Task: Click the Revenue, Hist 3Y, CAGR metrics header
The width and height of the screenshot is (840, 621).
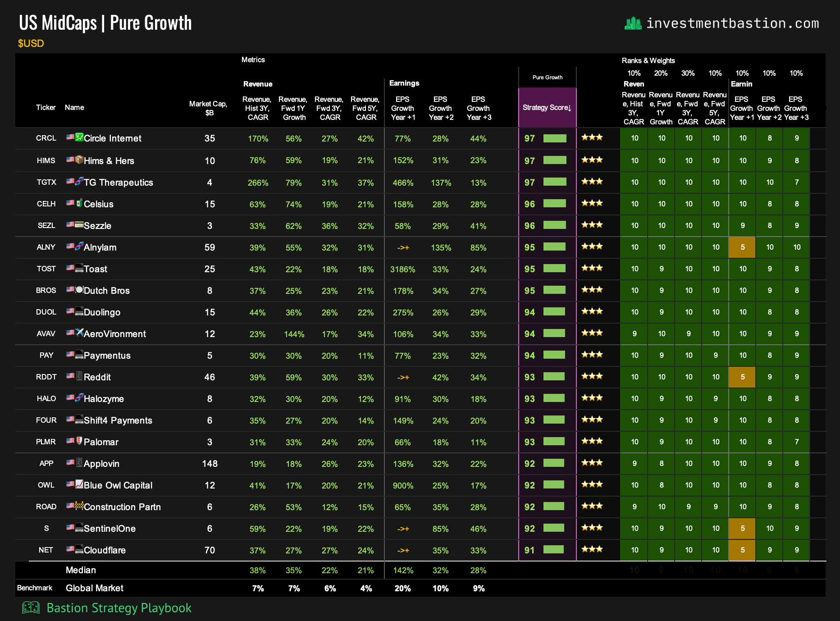Action: (x=257, y=108)
